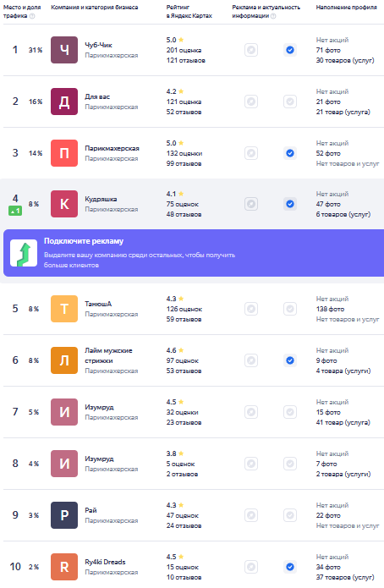Click the blue verified checkmark for Лайм мужские стрижки

(290, 360)
